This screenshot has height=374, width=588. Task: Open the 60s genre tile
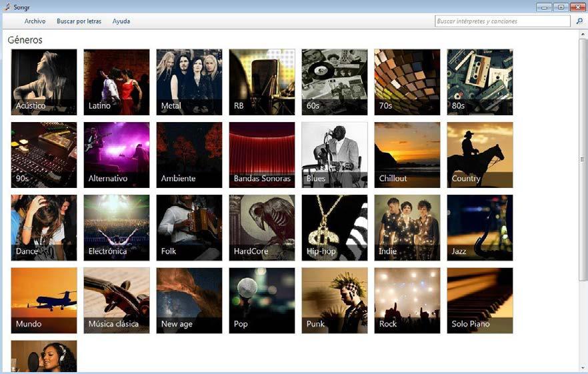[x=335, y=82]
